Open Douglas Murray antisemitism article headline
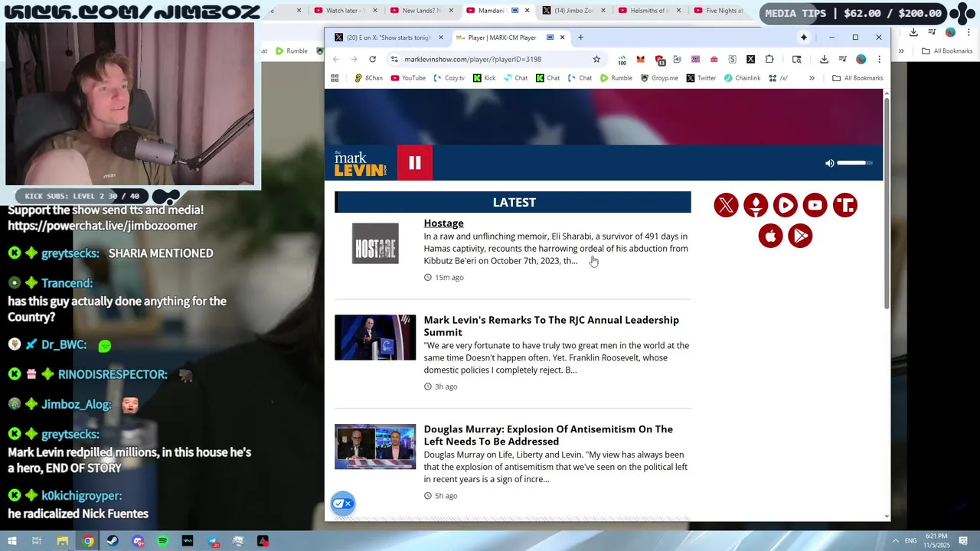This screenshot has width=980, height=551. pos(548,435)
